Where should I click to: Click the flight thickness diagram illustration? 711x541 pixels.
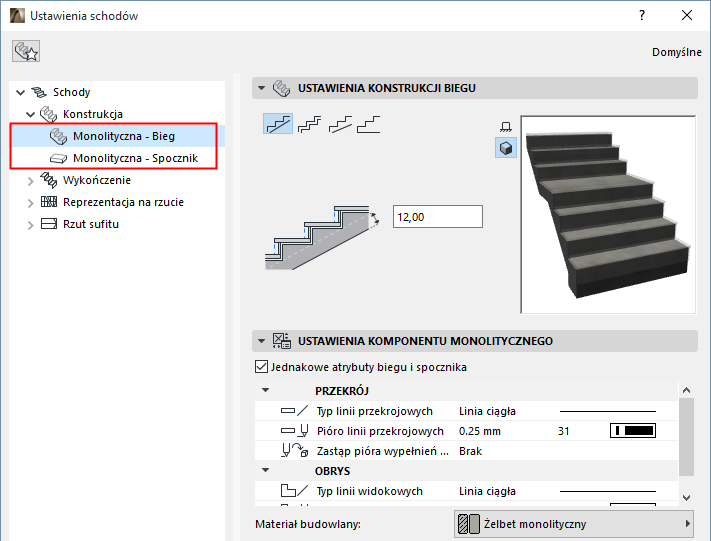322,238
